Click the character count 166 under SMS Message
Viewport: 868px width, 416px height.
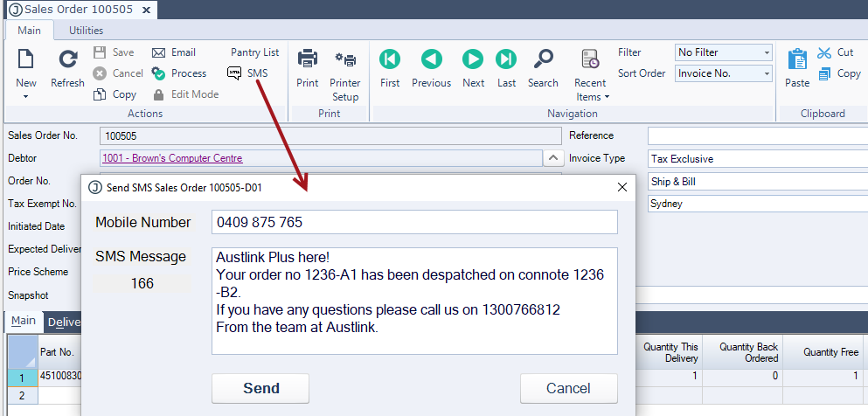[x=142, y=284]
